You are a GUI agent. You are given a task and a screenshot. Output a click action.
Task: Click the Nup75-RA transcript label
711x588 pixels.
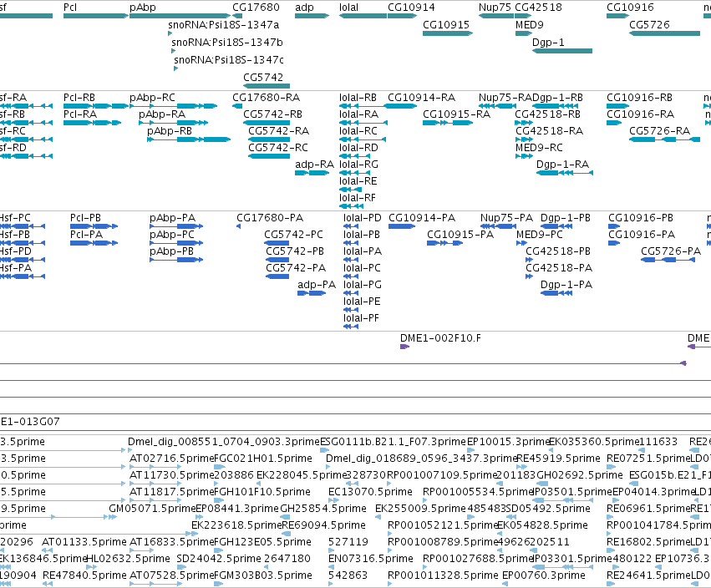[505, 98]
